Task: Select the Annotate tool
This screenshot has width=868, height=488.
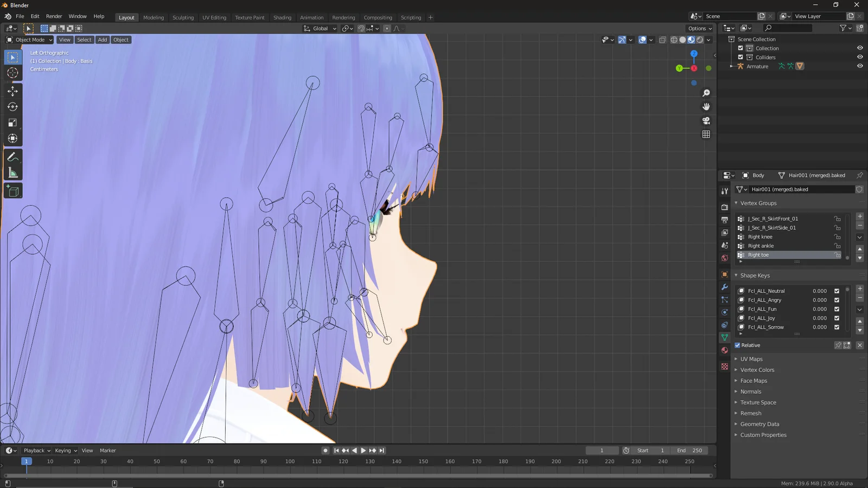Action: pyautogui.click(x=12, y=157)
